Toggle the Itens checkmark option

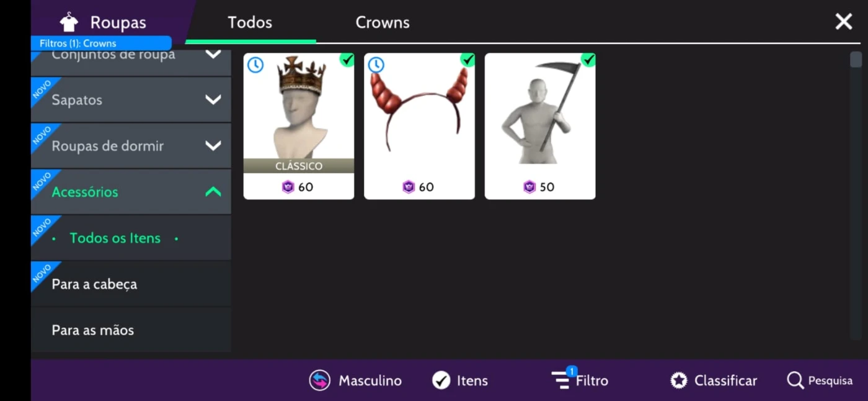pyautogui.click(x=441, y=381)
